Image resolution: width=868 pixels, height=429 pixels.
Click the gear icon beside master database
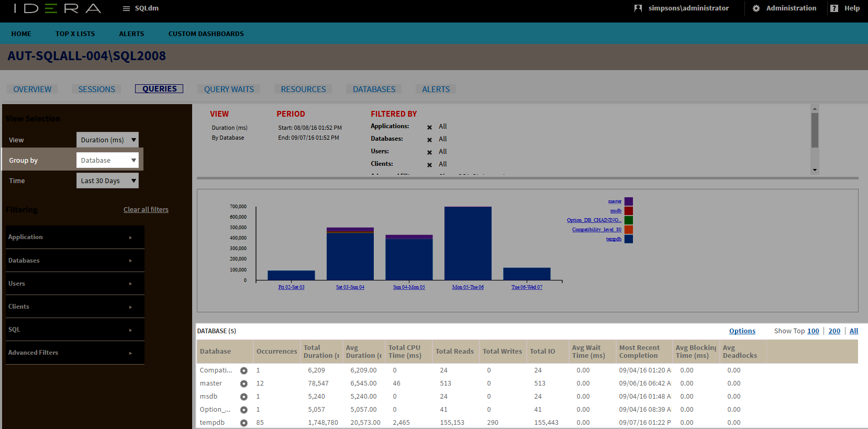[243, 383]
